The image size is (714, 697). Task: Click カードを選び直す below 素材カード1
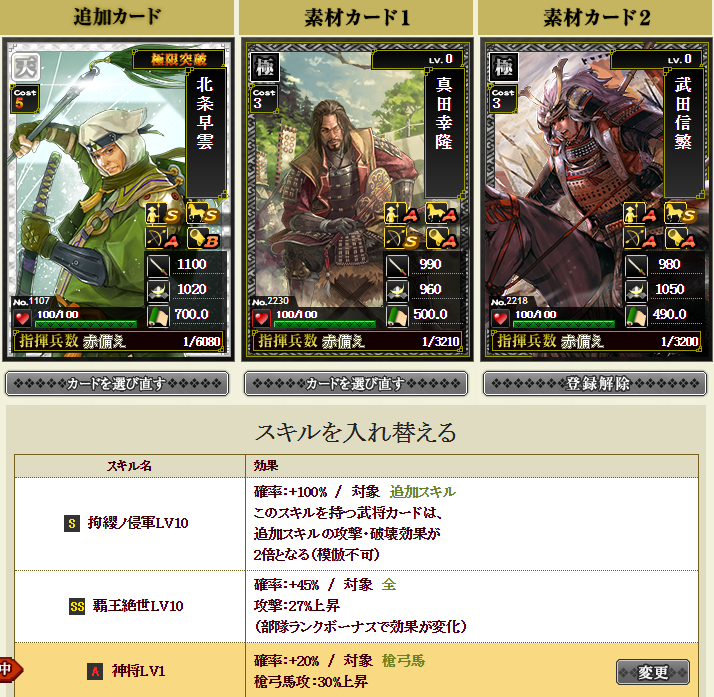[356, 384]
